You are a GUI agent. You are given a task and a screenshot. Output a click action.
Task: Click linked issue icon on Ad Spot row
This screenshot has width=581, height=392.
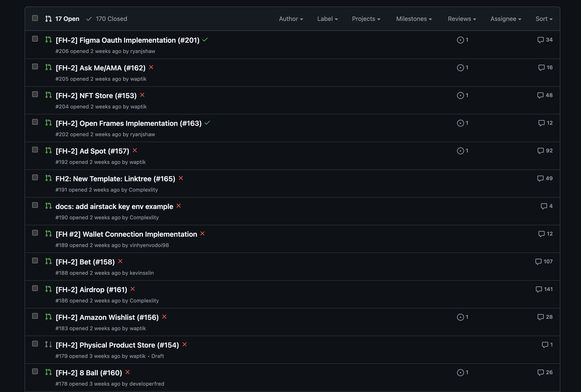463,151
